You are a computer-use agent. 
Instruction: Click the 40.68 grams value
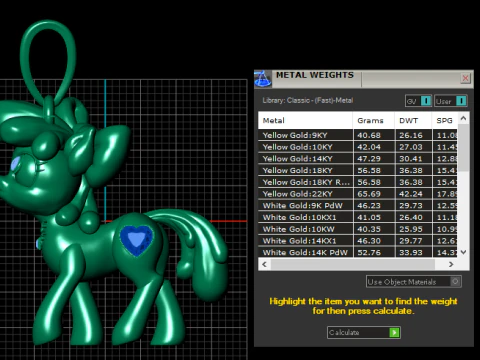pyautogui.click(x=369, y=135)
